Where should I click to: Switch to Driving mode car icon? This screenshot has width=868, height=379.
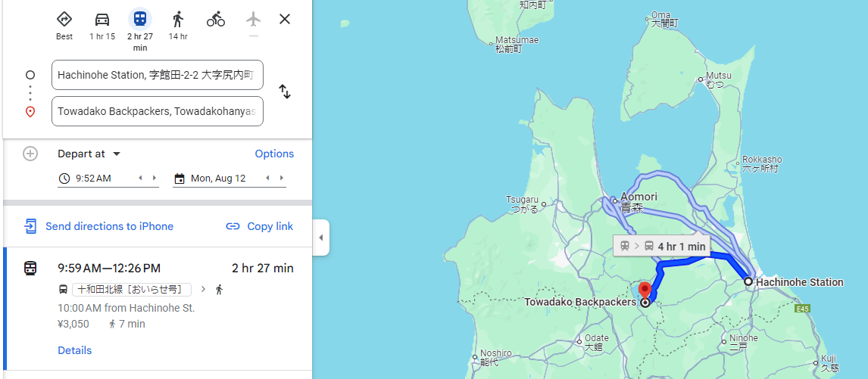click(x=101, y=20)
